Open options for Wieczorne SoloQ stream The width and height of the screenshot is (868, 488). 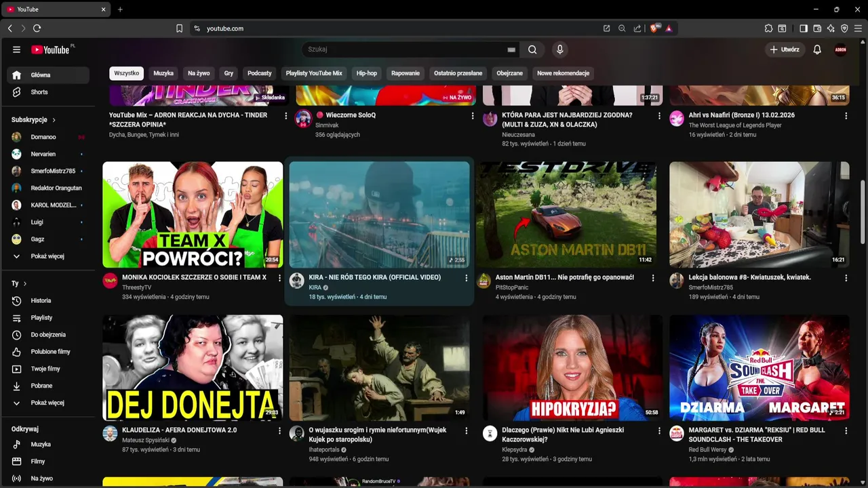tap(473, 116)
